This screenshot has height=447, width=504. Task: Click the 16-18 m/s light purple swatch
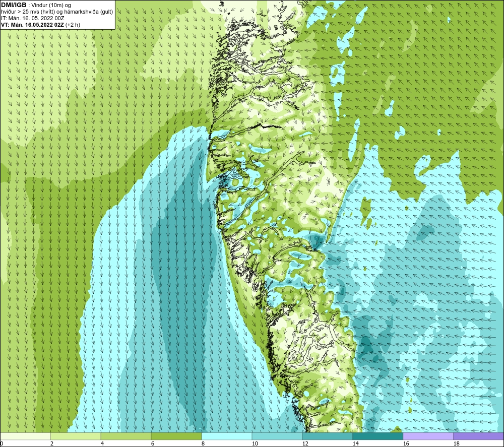click(x=428, y=436)
